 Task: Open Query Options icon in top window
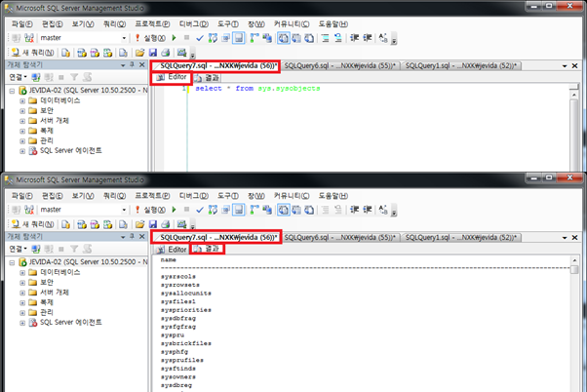click(x=226, y=38)
